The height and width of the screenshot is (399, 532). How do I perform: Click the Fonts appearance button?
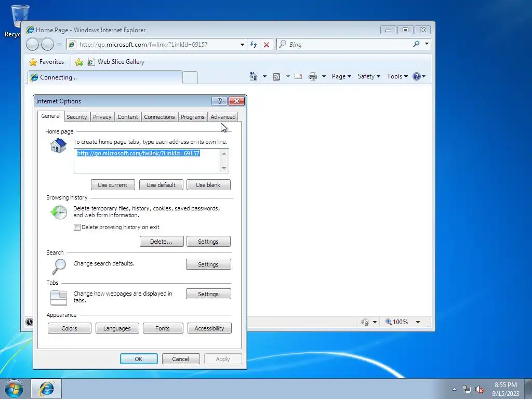click(163, 328)
